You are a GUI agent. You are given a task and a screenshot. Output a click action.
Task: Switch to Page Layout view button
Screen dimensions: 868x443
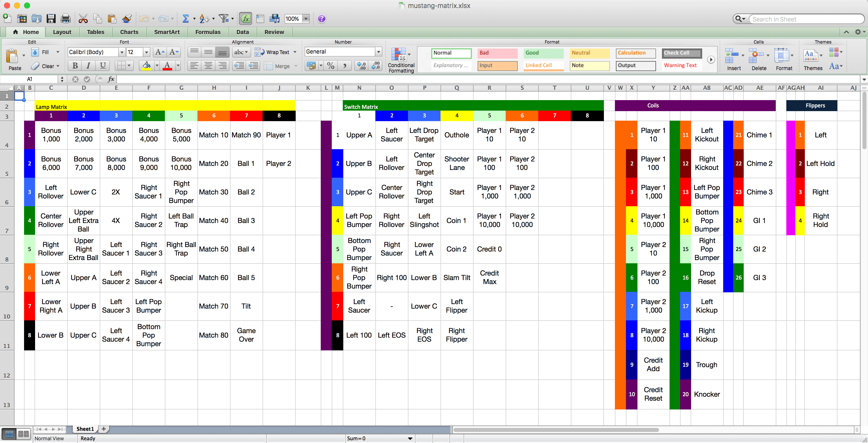(23, 433)
